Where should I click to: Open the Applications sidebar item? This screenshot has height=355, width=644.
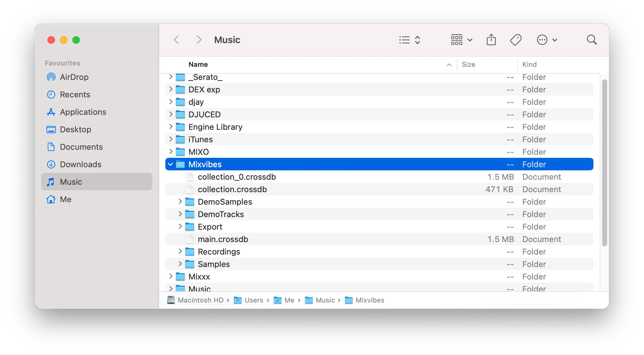point(83,112)
